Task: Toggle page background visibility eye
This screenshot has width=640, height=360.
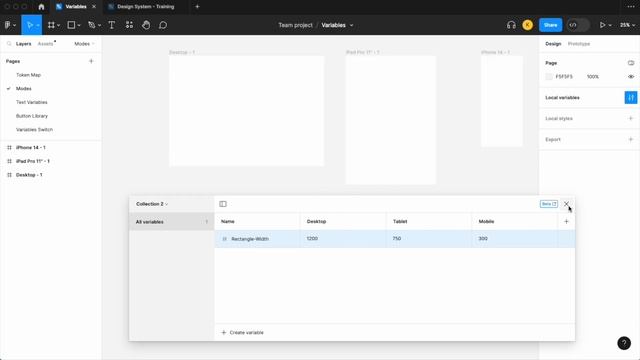Action: click(631, 77)
